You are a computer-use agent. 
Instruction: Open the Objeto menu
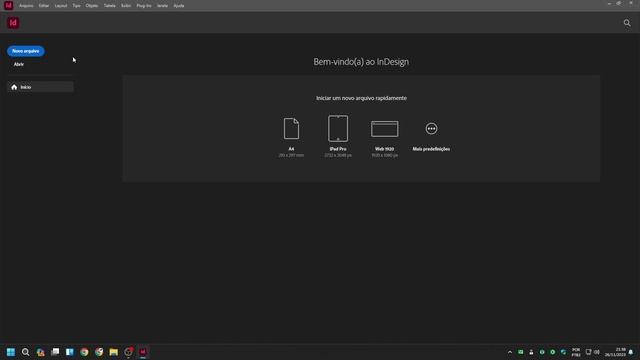click(x=92, y=6)
